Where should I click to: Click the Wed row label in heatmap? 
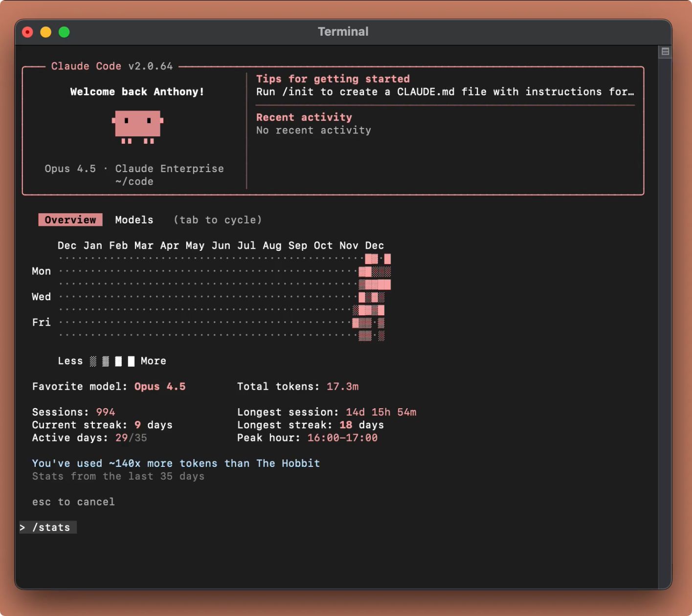point(42,297)
